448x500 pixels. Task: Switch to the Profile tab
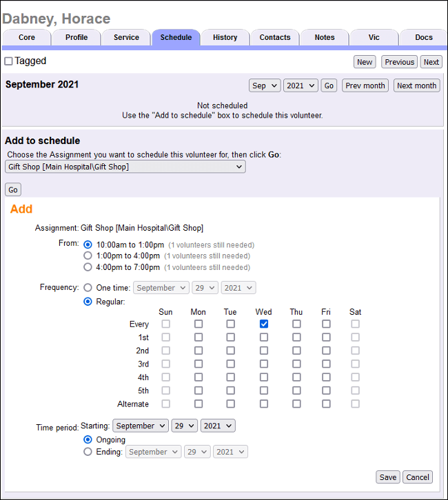tap(77, 38)
